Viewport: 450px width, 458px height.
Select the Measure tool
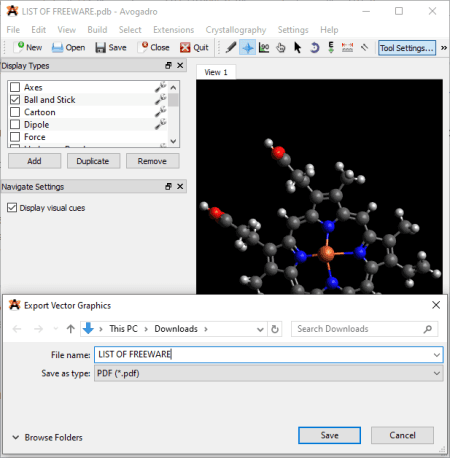coord(347,48)
